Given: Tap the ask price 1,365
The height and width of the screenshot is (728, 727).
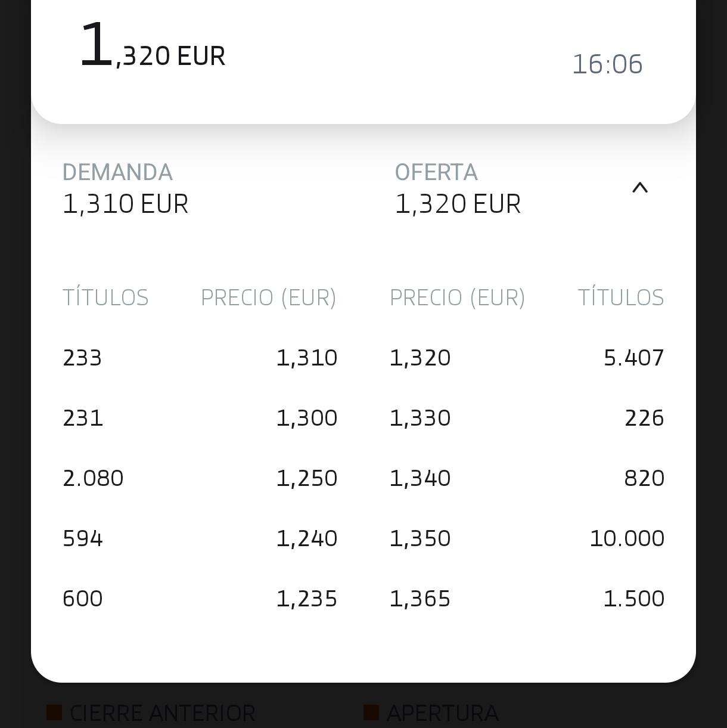Looking at the screenshot, I should click(420, 599).
